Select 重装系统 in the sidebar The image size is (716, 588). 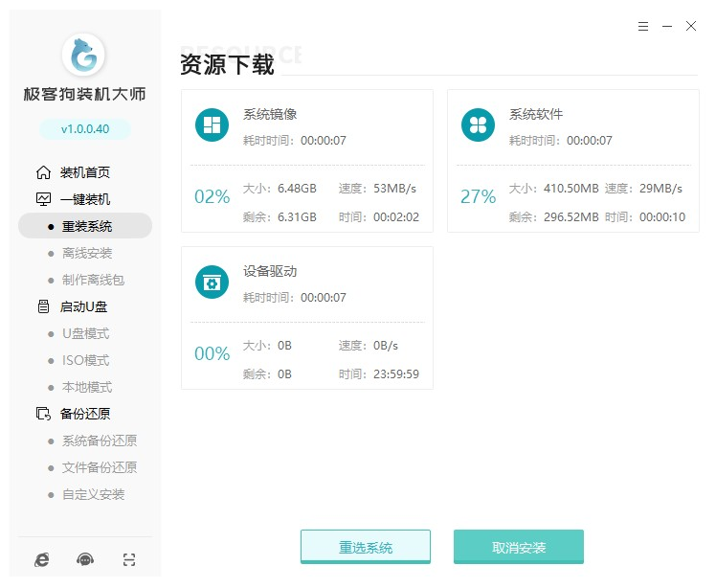click(x=86, y=226)
